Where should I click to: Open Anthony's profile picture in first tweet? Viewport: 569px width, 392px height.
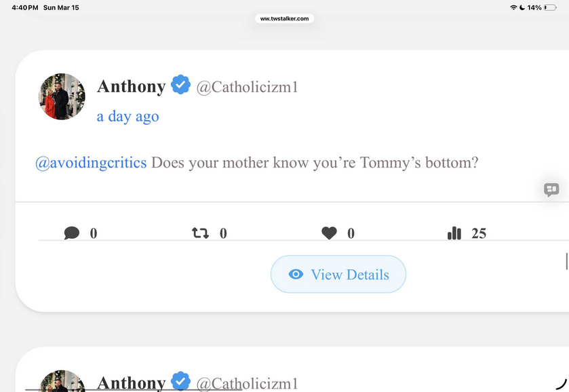[x=62, y=96]
